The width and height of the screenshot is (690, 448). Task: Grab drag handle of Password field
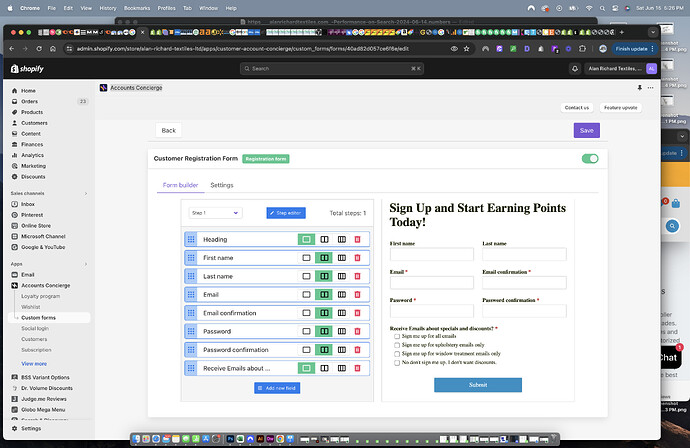191,331
